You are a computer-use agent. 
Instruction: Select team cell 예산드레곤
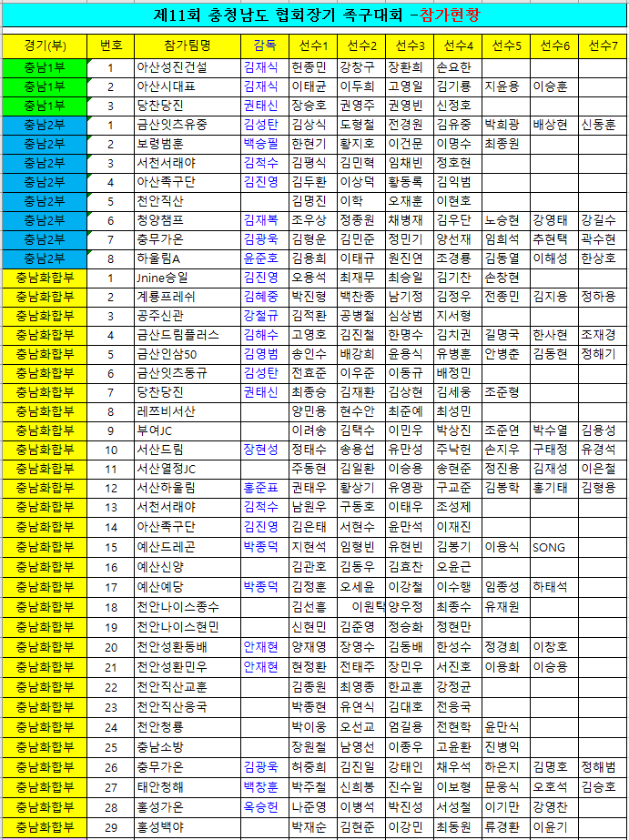(188, 548)
